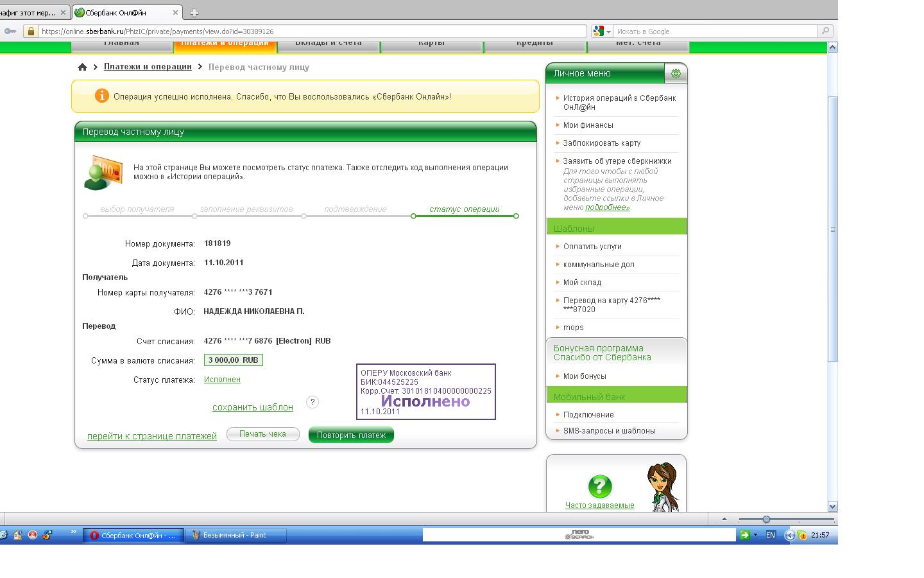
Task: Click the Мобильный банк section header
Action: point(617,396)
